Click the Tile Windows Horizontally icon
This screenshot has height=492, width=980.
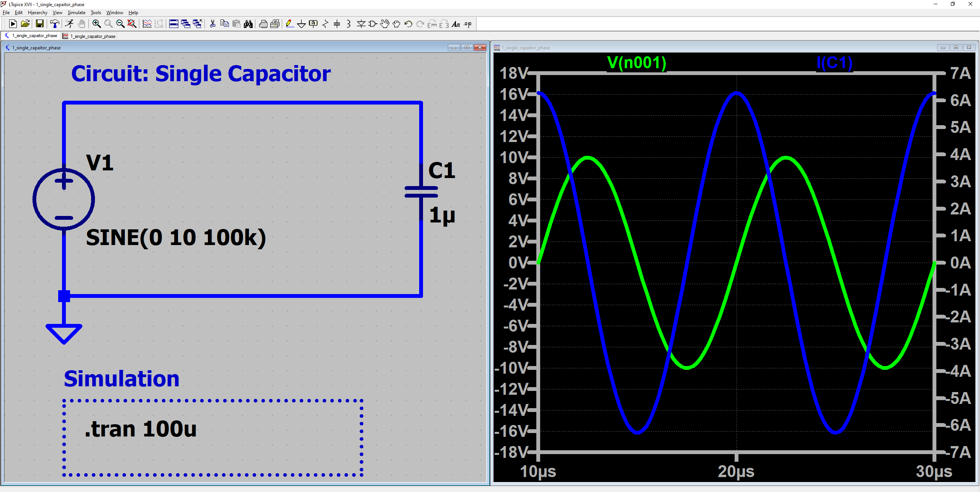coord(173,24)
